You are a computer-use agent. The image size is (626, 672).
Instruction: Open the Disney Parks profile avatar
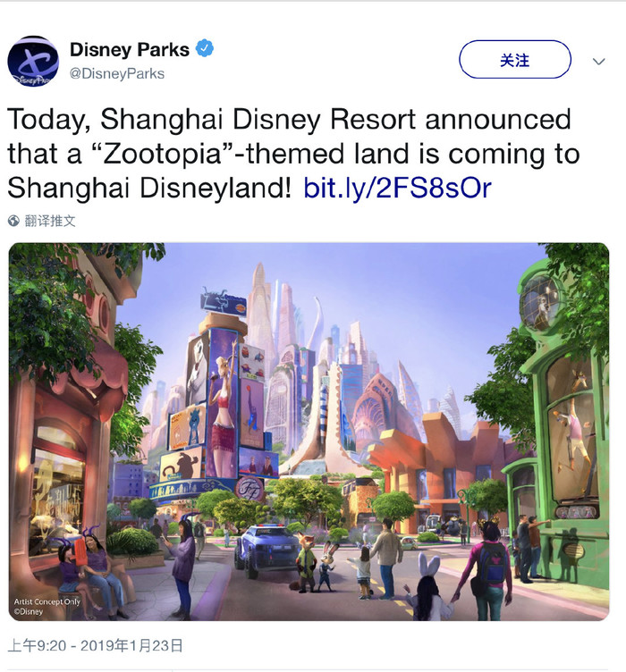click(33, 62)
